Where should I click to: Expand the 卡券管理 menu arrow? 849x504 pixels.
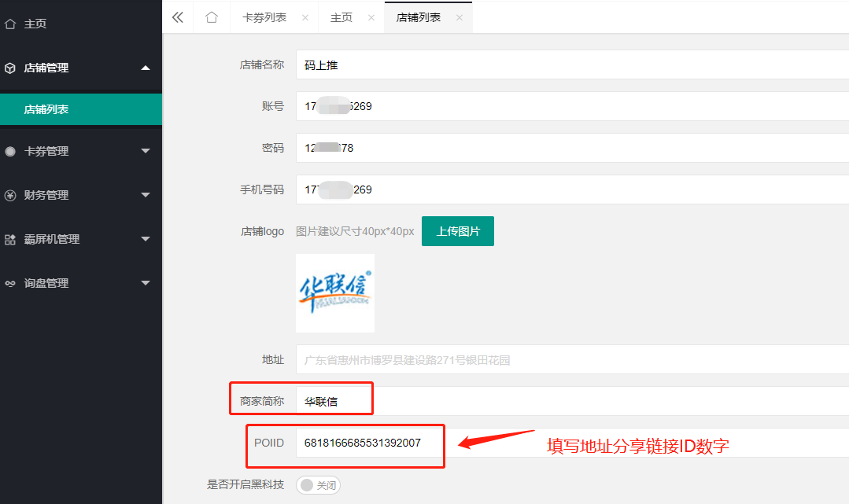145,151
